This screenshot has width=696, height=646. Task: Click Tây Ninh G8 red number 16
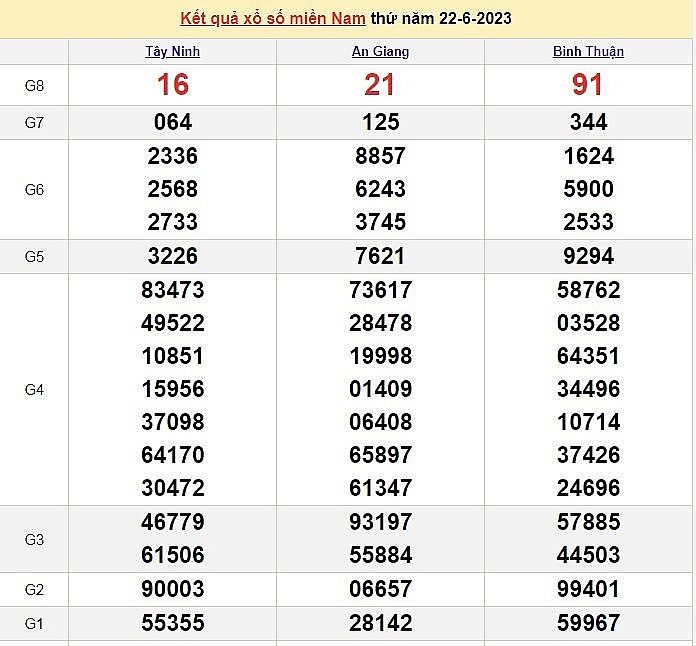click(x=172, y=85)
